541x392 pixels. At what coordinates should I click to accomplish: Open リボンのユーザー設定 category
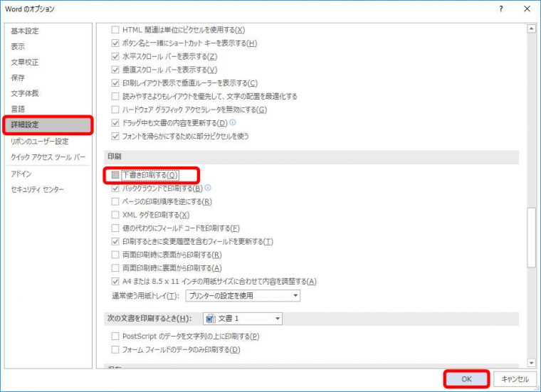[48, 142]
